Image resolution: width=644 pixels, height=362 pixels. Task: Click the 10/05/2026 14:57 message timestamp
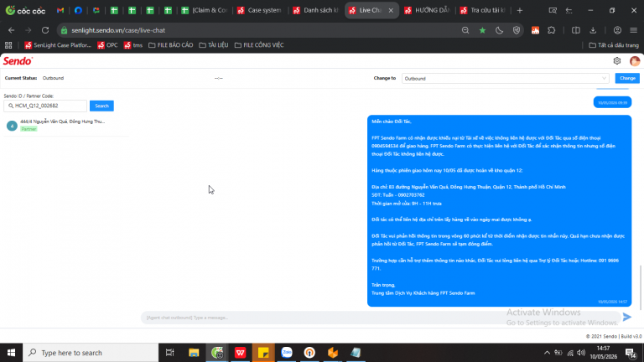612,302
